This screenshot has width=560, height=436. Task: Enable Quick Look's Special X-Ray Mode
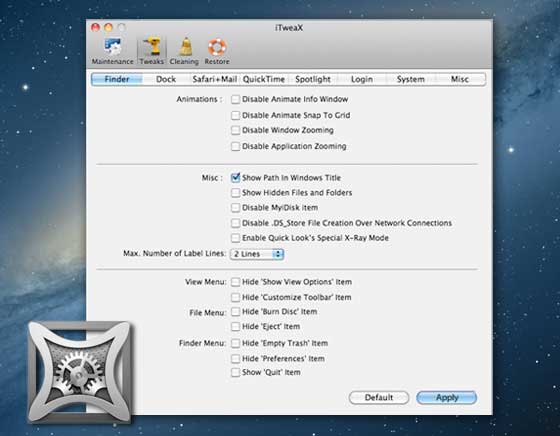(x=235, y=238)
